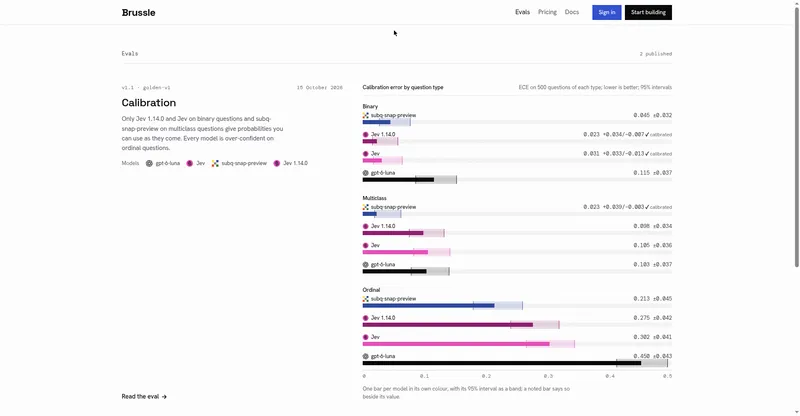
Task: Click Ordinal gpt-6-luna black bar
Action: [502, 363]
